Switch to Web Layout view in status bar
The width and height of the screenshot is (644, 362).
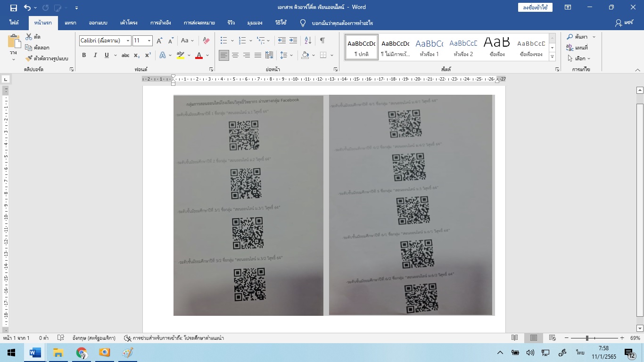point(552,338)
